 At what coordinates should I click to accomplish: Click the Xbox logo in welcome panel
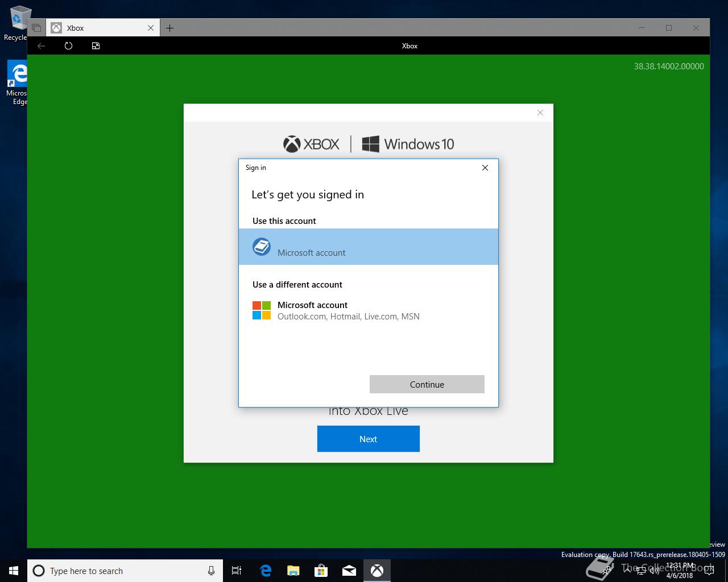click(311, 144)
